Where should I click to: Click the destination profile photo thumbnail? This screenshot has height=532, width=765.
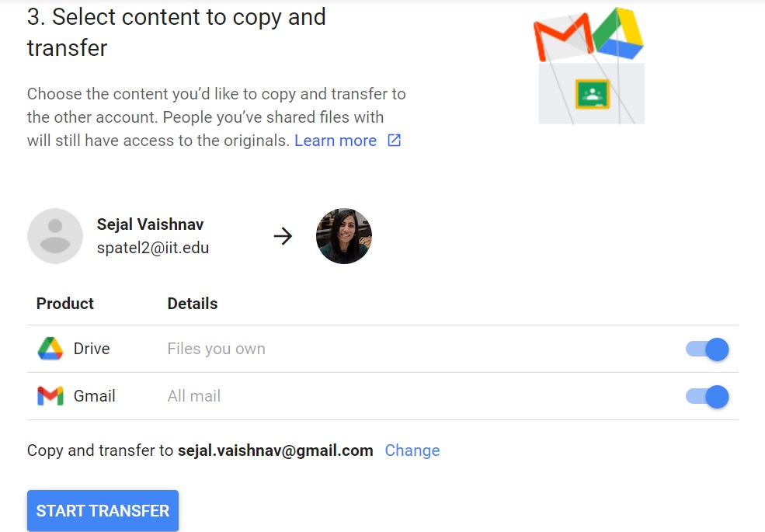point(343,235)
